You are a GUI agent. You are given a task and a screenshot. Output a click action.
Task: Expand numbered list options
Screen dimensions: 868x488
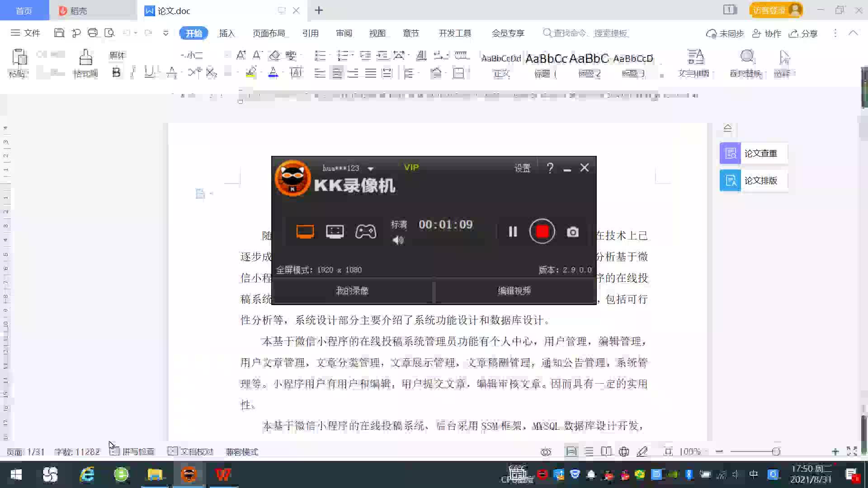coord(352,55)
